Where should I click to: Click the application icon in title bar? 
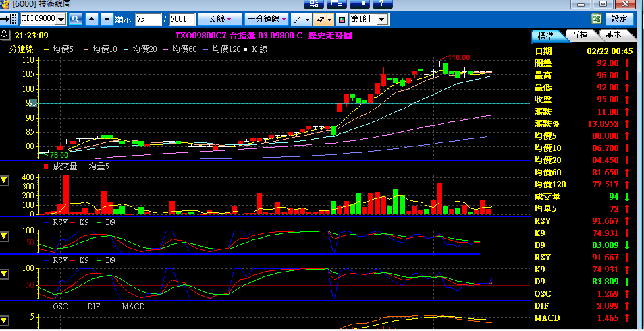[4, 4]
